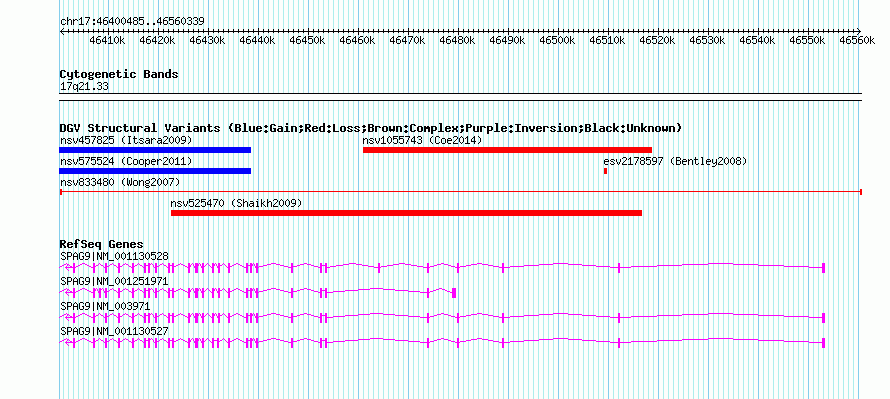Open the nsv1055743 (Coe2014) label

(x=422, y=140)
